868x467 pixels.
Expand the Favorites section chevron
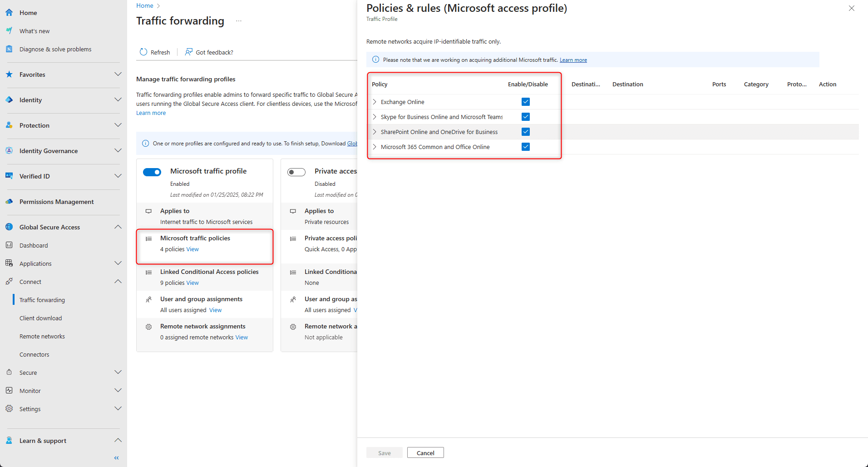118,74
